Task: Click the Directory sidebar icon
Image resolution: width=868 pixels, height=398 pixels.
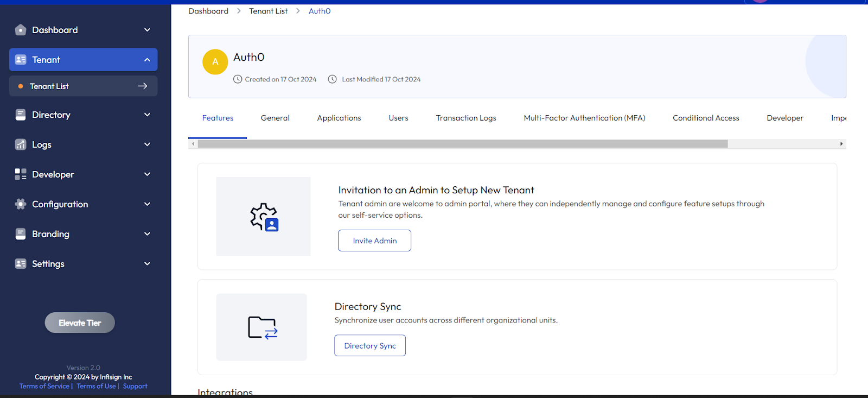Action: 21,115
